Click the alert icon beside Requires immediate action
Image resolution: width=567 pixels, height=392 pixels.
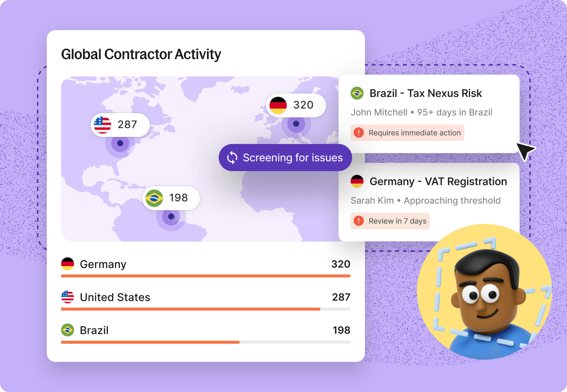(359, 133)
